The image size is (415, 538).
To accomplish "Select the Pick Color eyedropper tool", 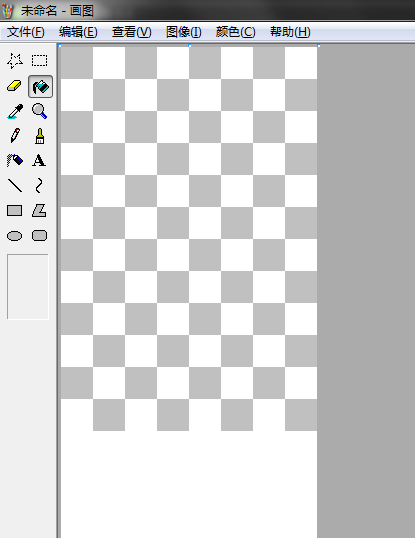I will pyautogui.click(x=15, y=112).
